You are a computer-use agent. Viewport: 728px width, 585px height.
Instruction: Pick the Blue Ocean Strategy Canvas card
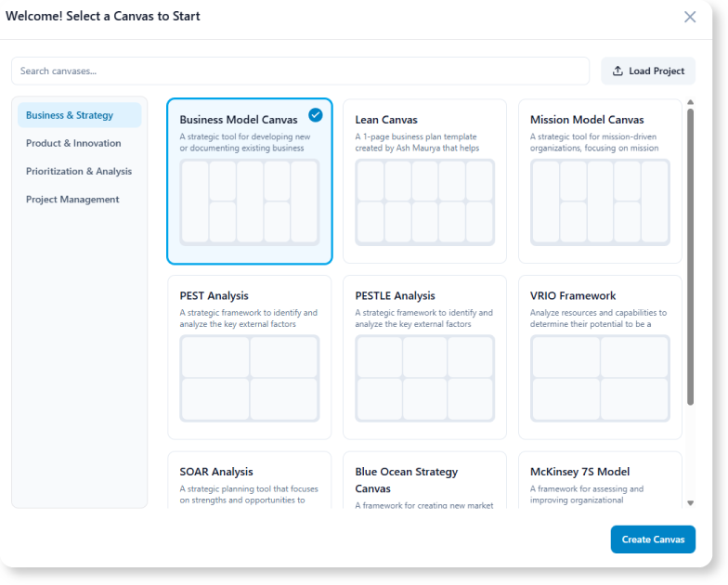pyautogui.click(x=424, y=480)
